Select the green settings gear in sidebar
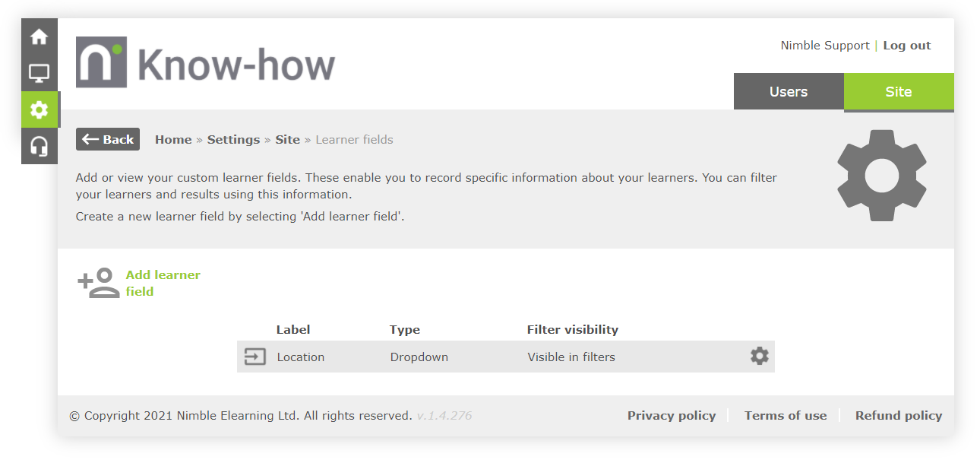This screenshot has width=980, height=463. (x=39, y=109)
